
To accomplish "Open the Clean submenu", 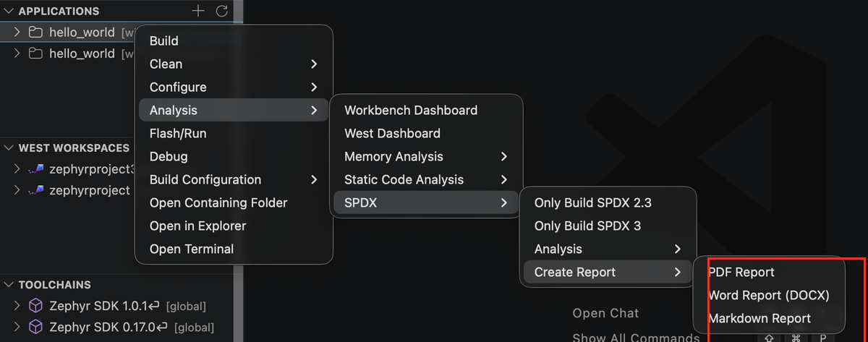I will pyautogui.click(x=234, y=64).
